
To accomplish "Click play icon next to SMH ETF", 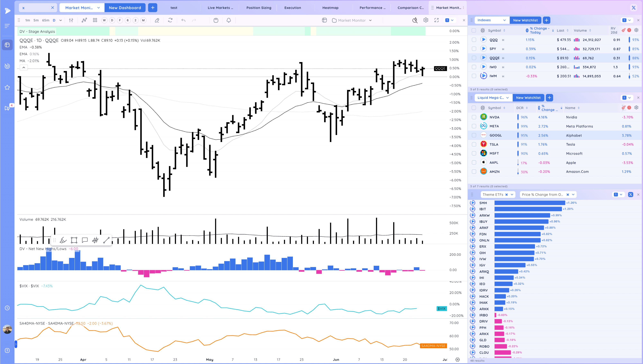I will tap(473, 203).
